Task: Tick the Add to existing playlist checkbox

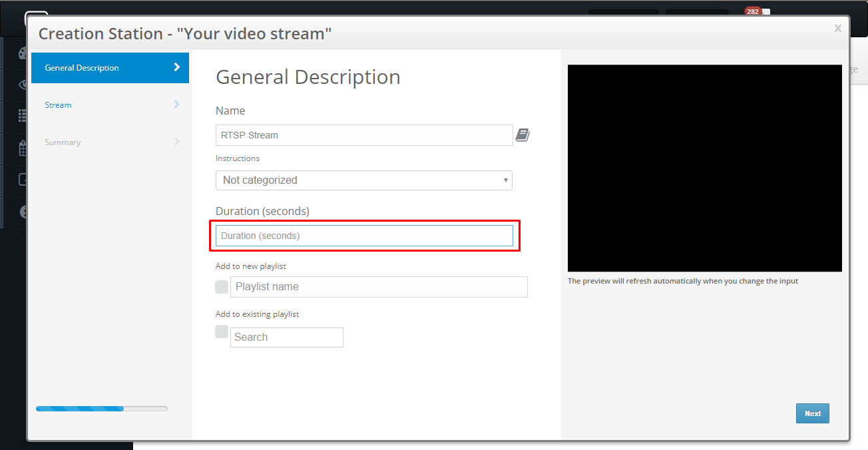Action: [222, 332]
